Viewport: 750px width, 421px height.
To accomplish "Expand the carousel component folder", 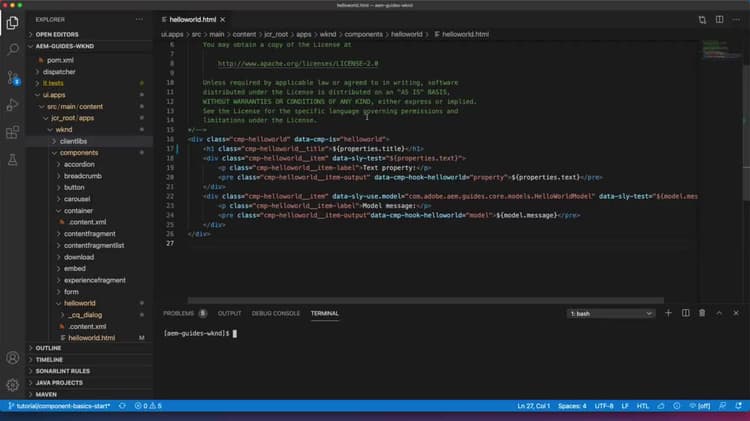I will click(x=77, y=199).
